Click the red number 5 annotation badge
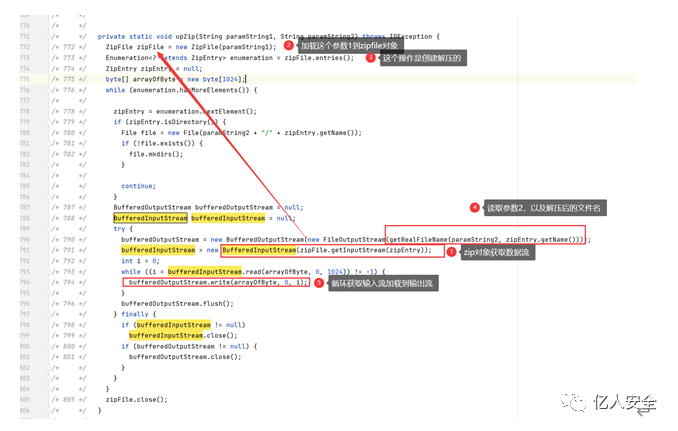The image size is (678, 431). (318, 283)
